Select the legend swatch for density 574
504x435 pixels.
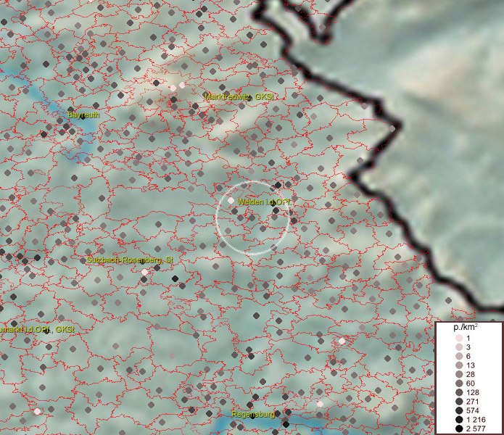458,410
